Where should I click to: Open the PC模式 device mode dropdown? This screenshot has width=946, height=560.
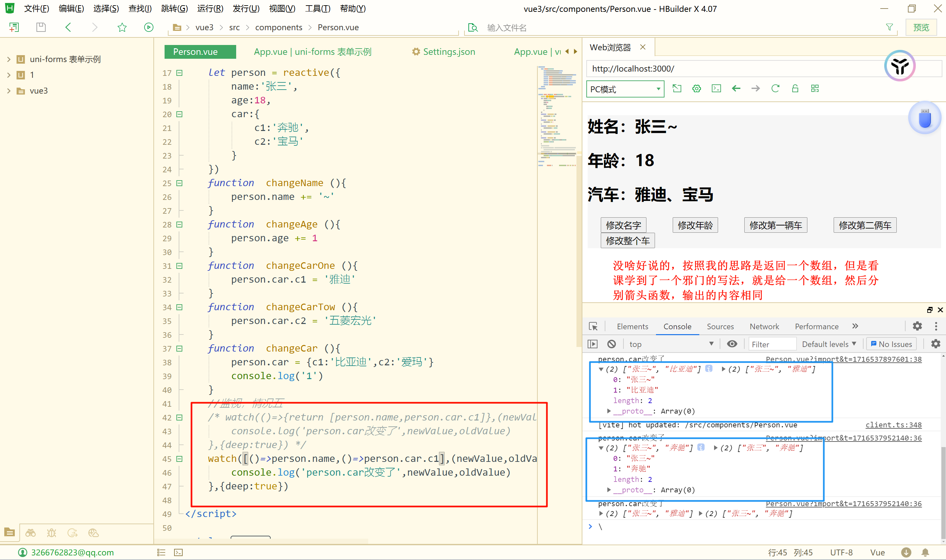pyautogui.click(x=625, y=89)
